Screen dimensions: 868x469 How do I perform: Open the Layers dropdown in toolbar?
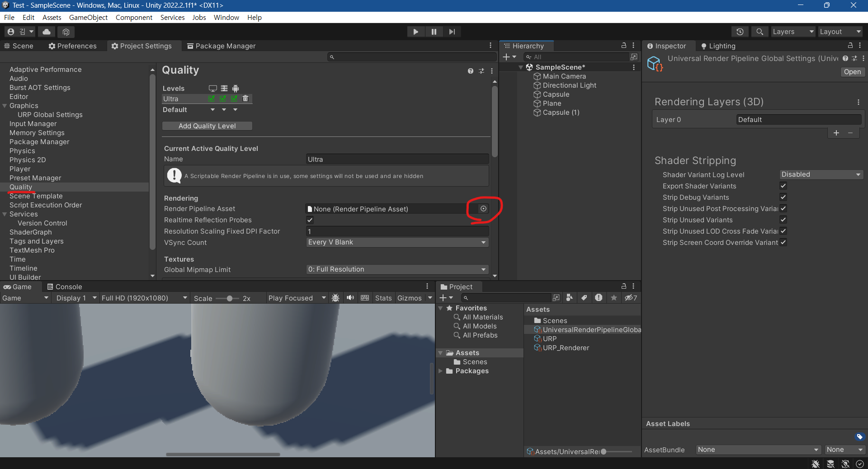[793, 32]
